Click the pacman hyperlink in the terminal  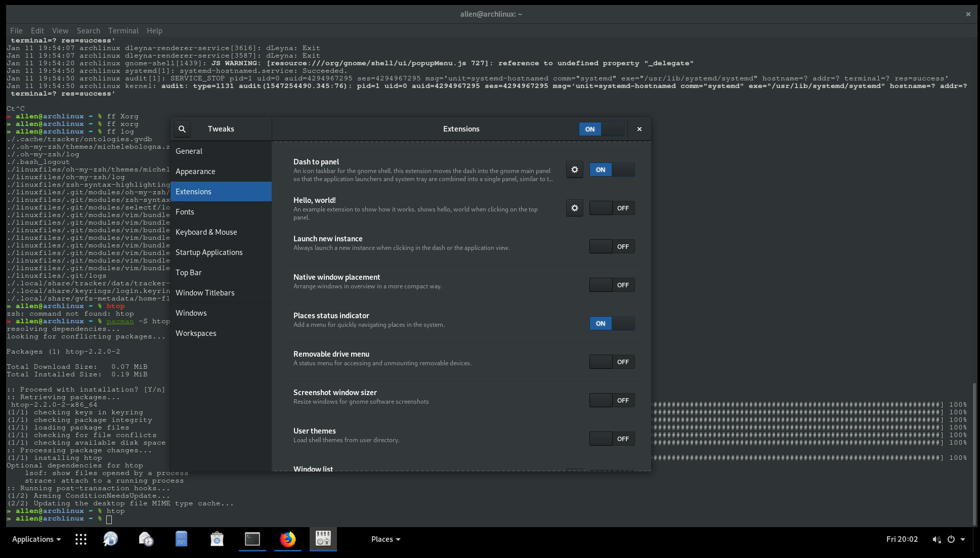coord(120,321)
